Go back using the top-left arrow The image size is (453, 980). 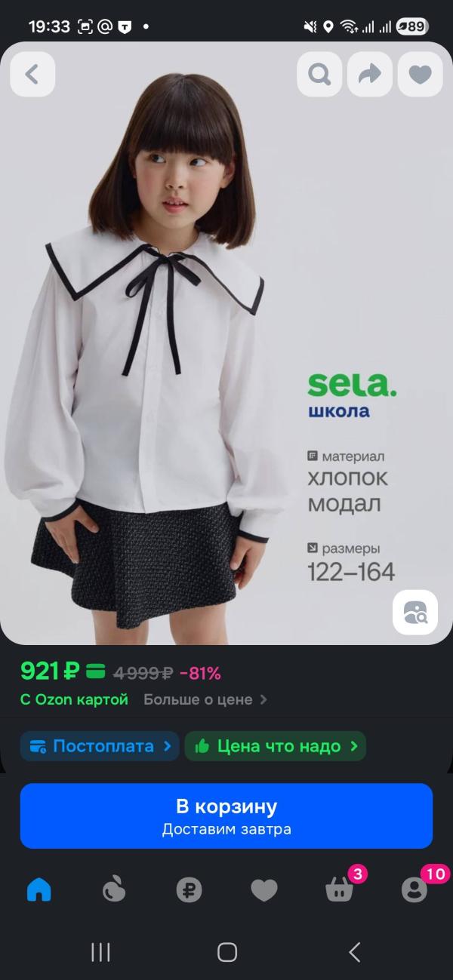32,74
